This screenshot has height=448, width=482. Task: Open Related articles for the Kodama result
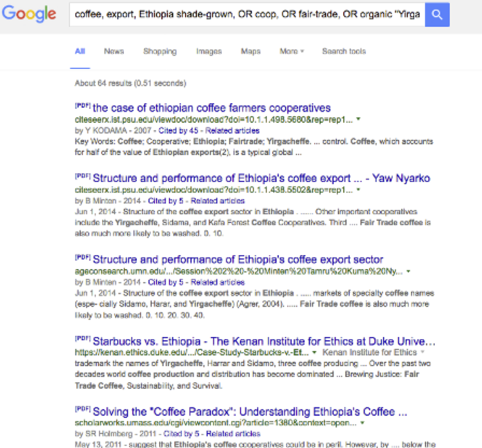[x=232, y=131]
